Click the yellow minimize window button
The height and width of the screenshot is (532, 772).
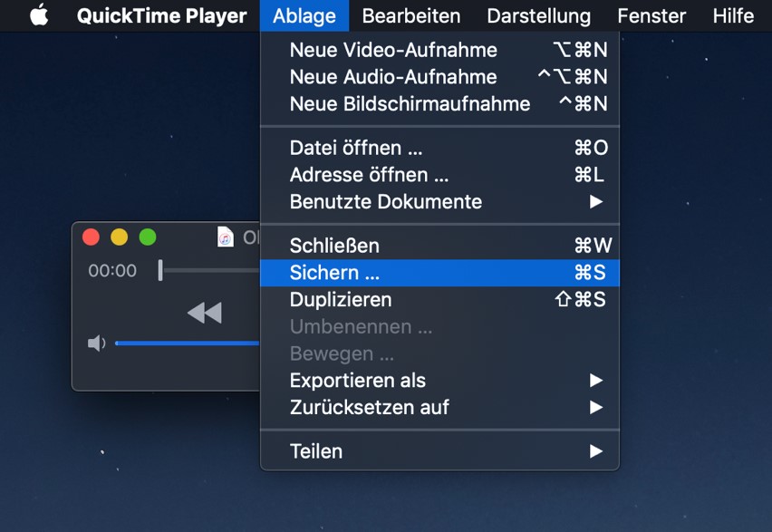(x=119, y=237)
